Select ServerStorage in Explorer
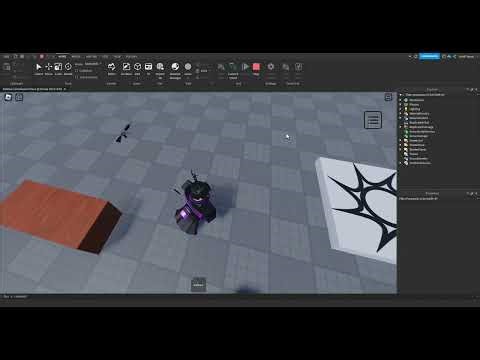The width and height of the screenshot is (480, 360). point(416,136)
